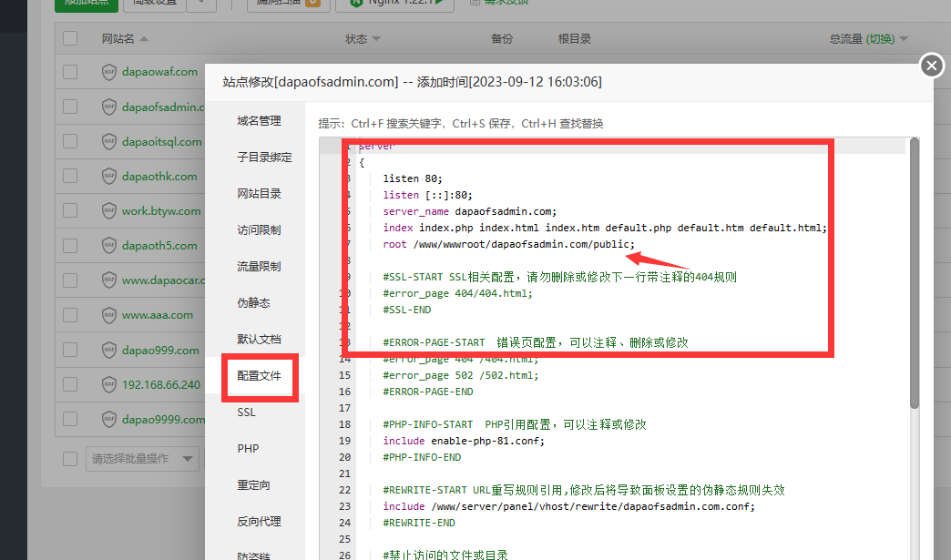Click '#PHP-INFO-END' comment line
The height and width of the screenshot is (560, 951).
[422, 458]
